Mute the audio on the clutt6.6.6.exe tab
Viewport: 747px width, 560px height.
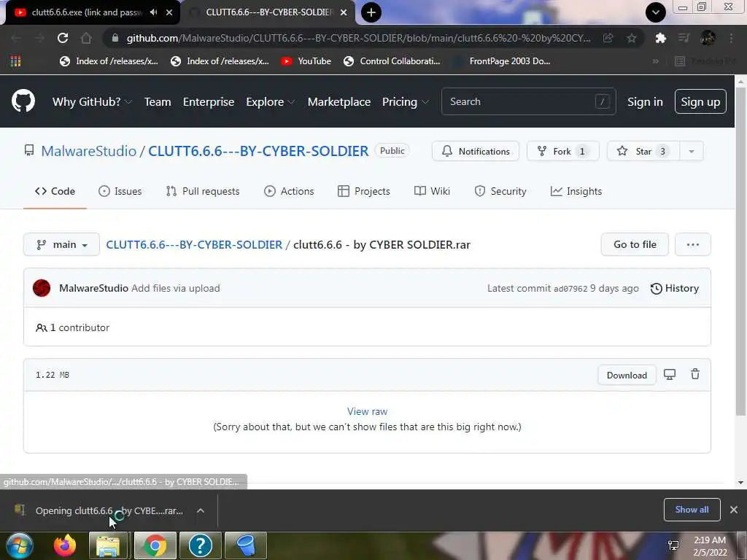click(153, 12)
